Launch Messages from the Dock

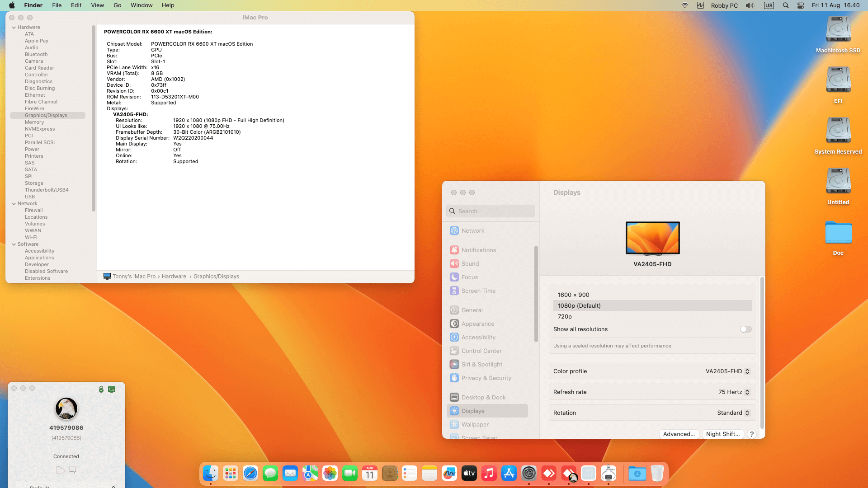click(270, 473)
